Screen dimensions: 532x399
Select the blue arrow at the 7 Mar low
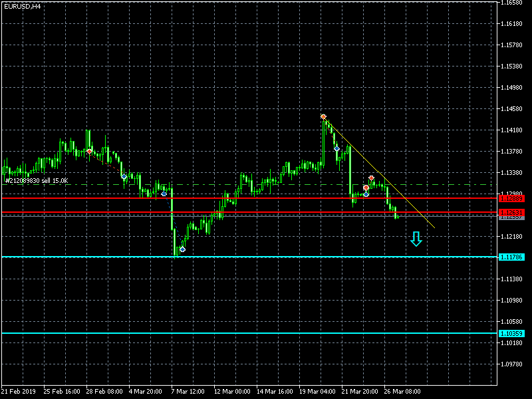coord(182,249)
